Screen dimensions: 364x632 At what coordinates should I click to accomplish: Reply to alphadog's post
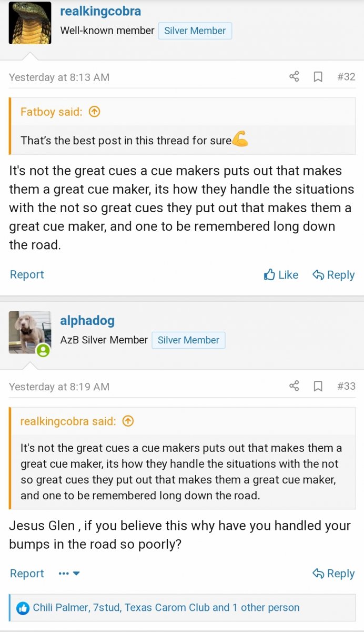(333, 574)
